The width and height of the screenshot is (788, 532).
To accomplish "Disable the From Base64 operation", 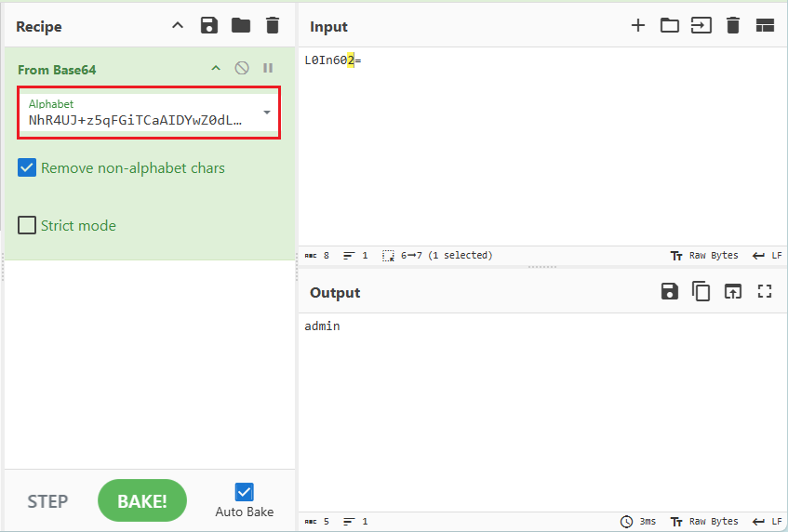I will tap(242, 69).
